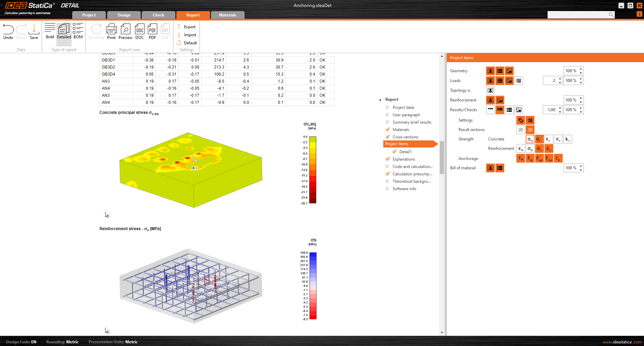The width and height of the screenshot is (644, 346).
Task: Click the Undo icon
Action: [x=8, y=32]
